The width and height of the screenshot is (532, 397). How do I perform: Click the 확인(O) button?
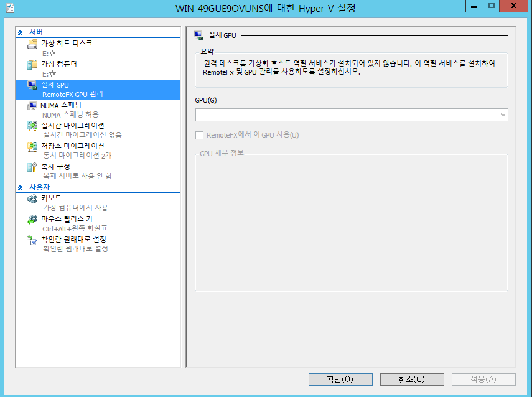(x=340, y=380)
